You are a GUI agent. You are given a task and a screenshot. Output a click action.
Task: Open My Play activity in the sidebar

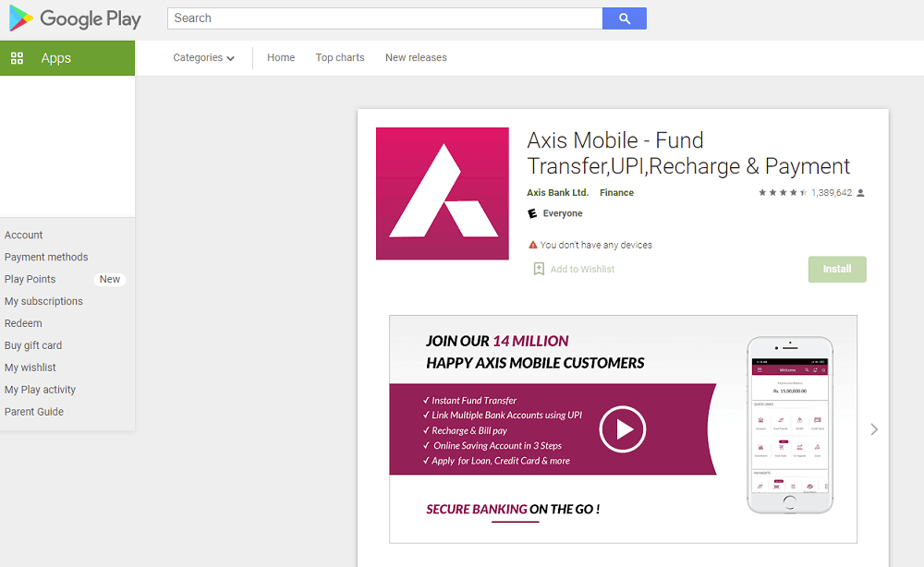tap(40, 389)
